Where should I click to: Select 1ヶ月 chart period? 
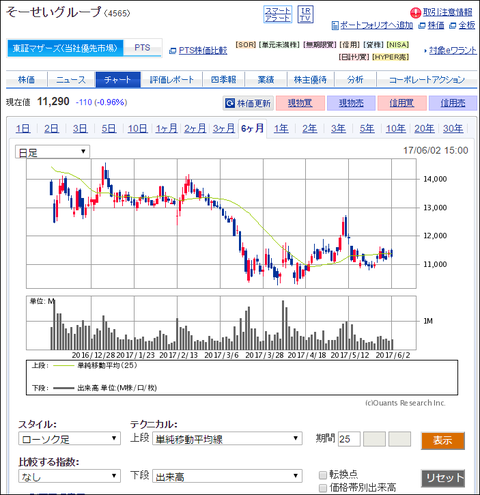166,129
